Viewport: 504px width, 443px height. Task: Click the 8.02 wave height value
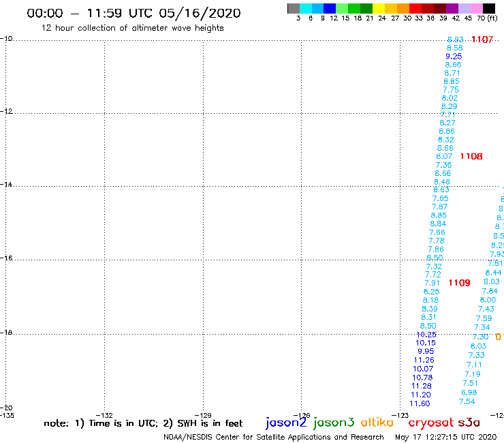[x=450, y=98]
